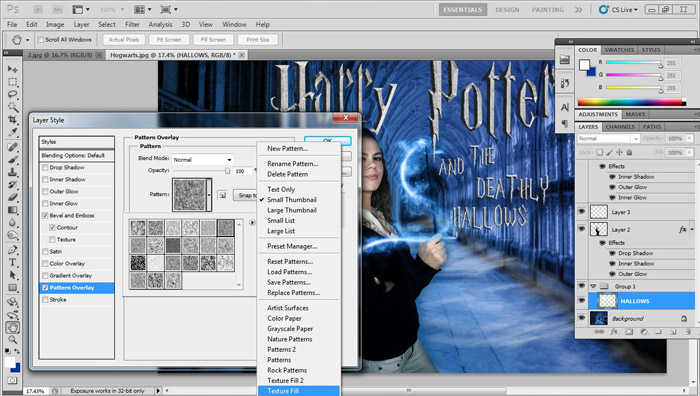
Task: Enable the Drop Shadow effect checkbox
Action: (x=45, y=167)
